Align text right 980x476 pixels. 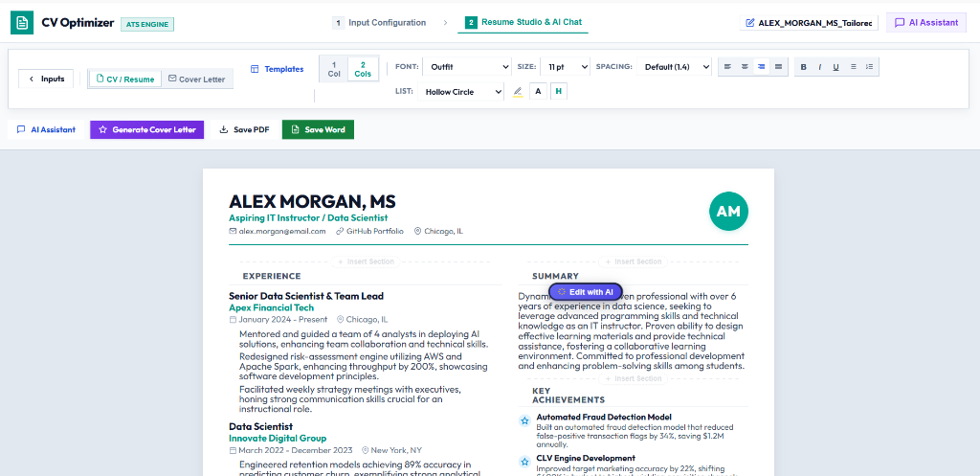coord(761,67)
